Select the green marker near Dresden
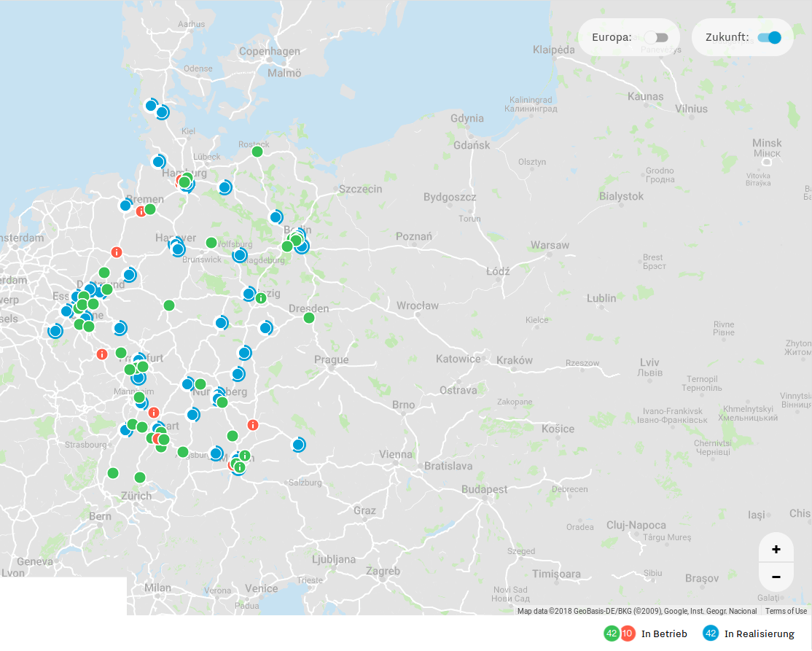 pos(309,317)
